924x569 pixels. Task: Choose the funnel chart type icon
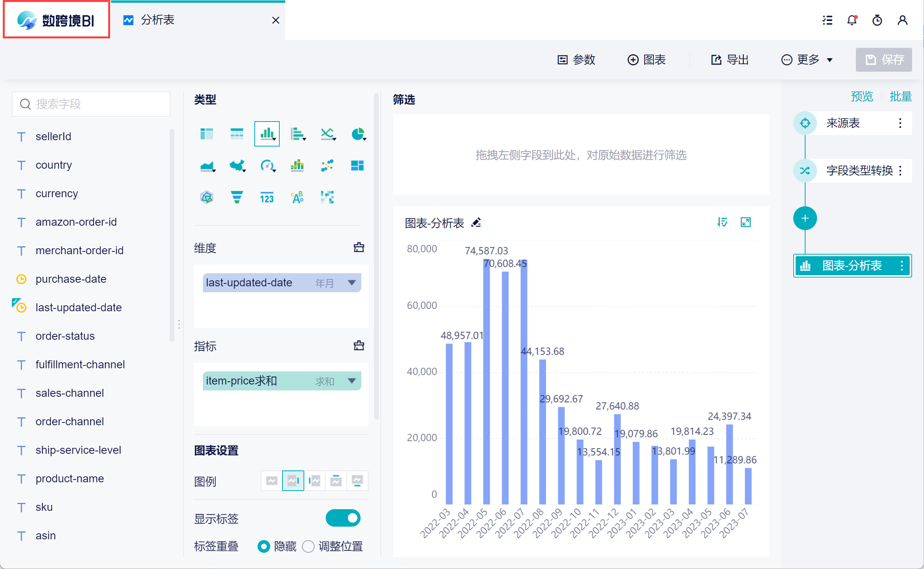click(x=237, y=197)
